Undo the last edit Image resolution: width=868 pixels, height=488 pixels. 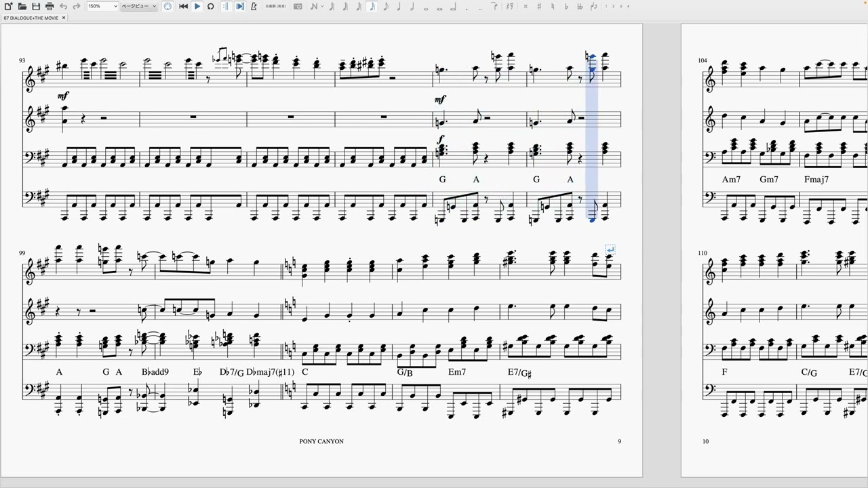pyautogui.click(x=63, y=6)
